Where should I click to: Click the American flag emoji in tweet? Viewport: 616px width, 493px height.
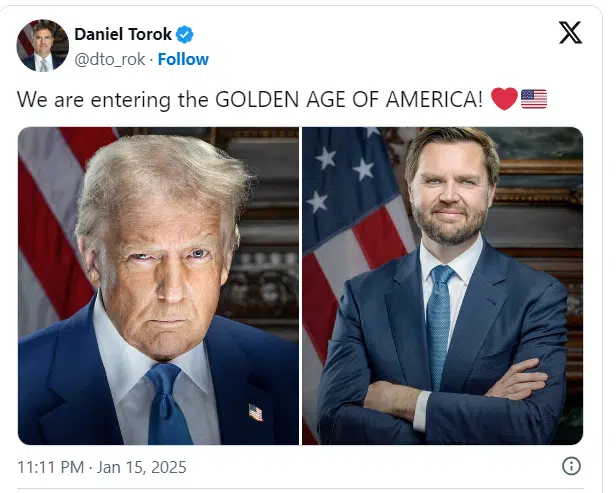(534, 99)
